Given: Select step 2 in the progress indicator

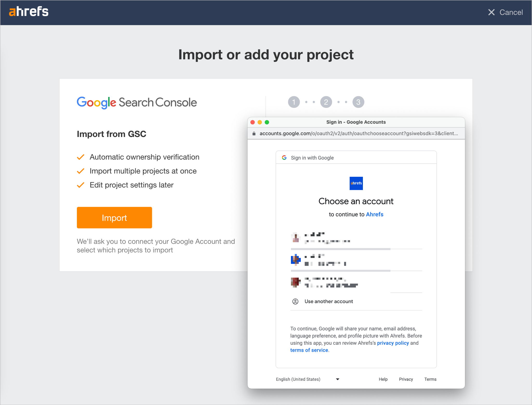Looking at the screenshot, I should [x=326, y=102].
